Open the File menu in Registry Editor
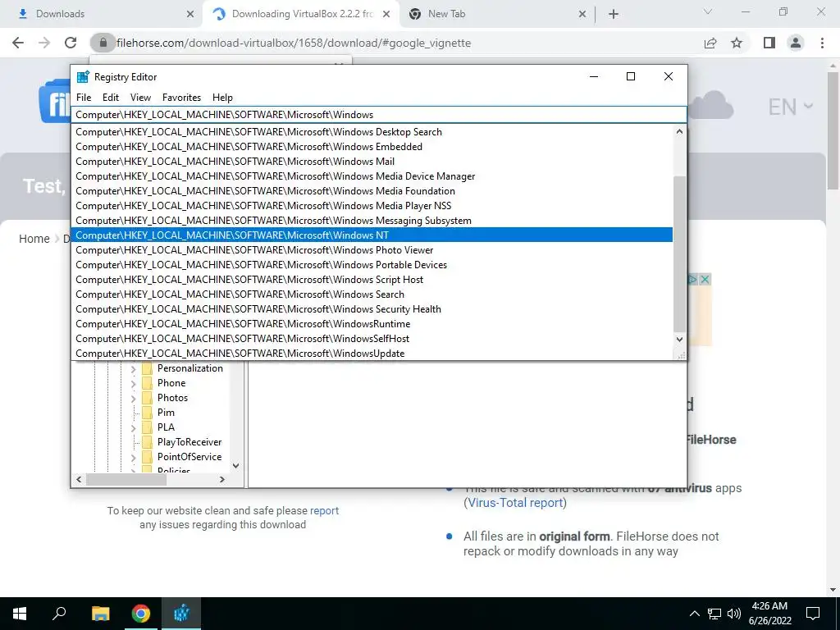Image resolution: width=840 pixels, height=630 pixels. coord(84,98)
